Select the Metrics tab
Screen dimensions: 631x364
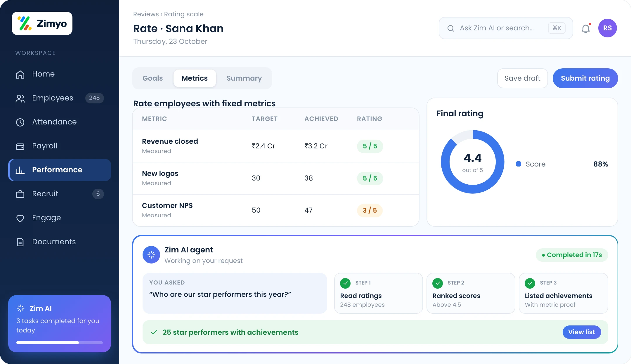[195, 78]
